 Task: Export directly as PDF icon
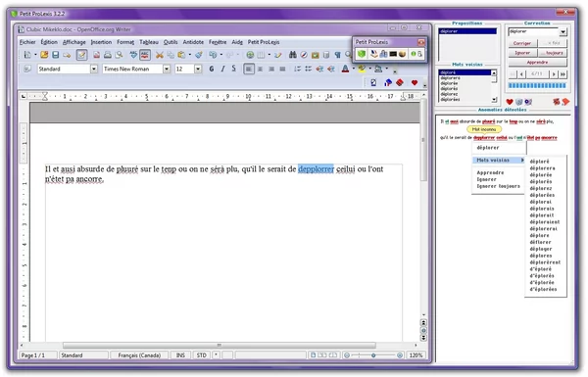pyautogui.click(x=96, y=55)
